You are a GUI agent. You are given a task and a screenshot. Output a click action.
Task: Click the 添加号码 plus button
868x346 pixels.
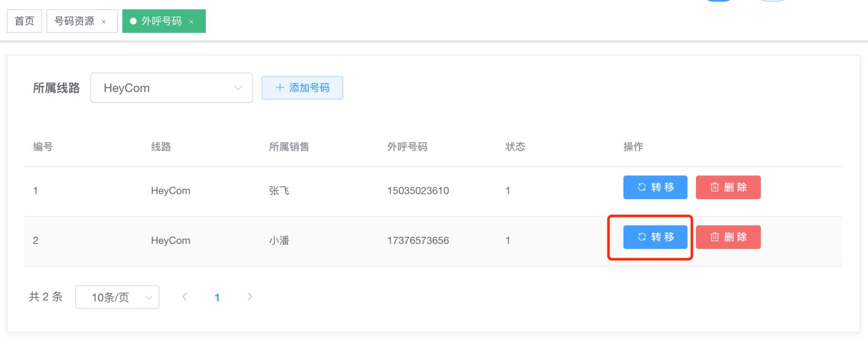pos(302,88)
